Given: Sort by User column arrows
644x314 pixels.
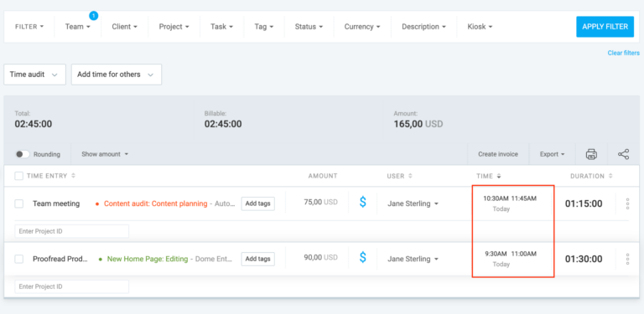Looking at the screenshot, I should coord(410,176).
